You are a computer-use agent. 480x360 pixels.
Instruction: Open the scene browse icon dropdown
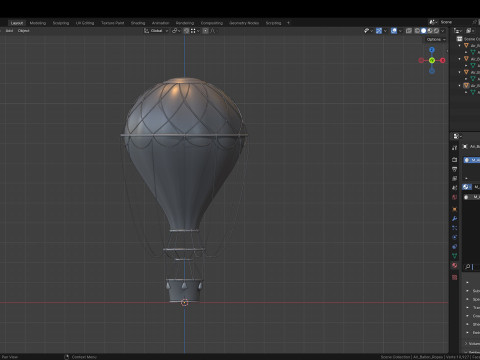[x=433, y=22]
